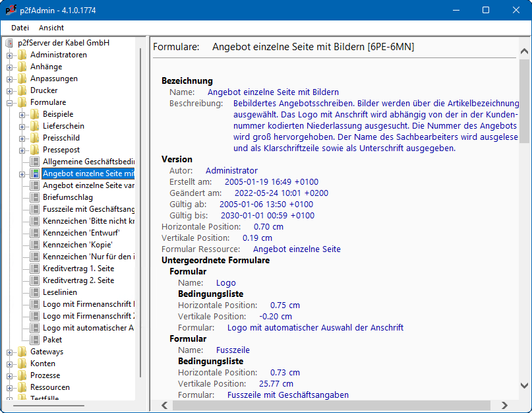Click the Leselinien form icon
Image resolution: width=532 pixels, height=413 pixels.
click(x=35, y=292)
